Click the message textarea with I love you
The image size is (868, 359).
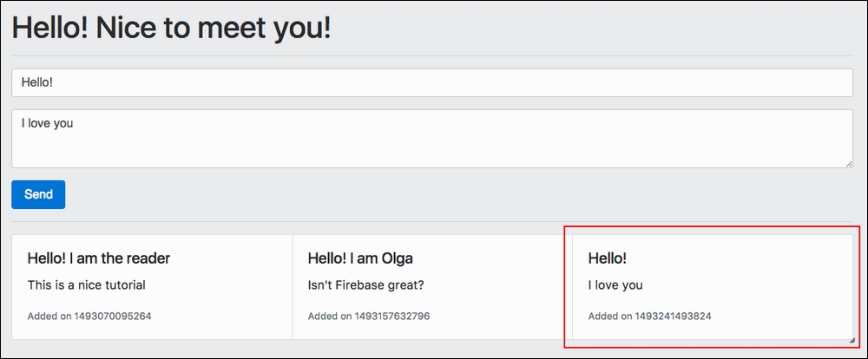[x=431, y=138]
